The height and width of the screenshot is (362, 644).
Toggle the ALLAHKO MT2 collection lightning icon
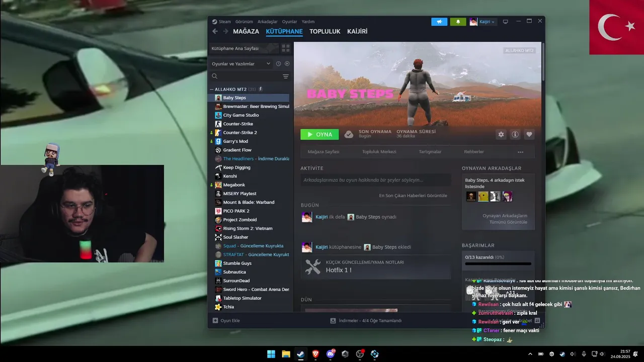(261, 89)
